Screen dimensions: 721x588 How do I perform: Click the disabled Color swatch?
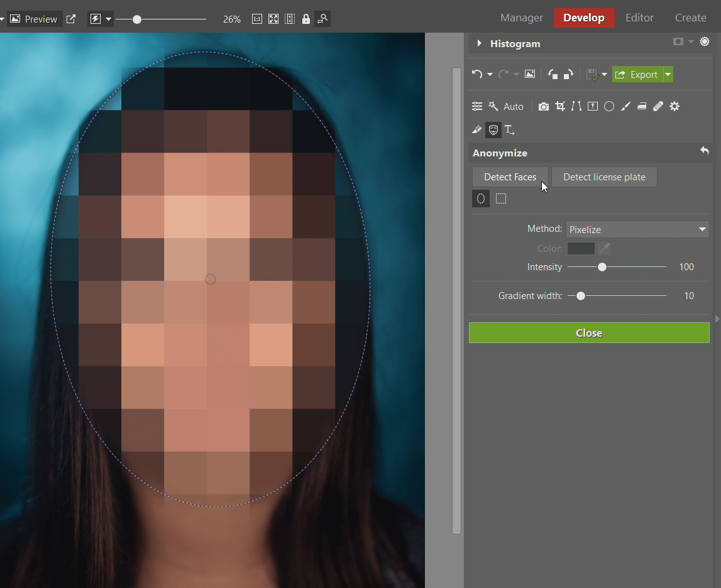[x=581, y=249]
